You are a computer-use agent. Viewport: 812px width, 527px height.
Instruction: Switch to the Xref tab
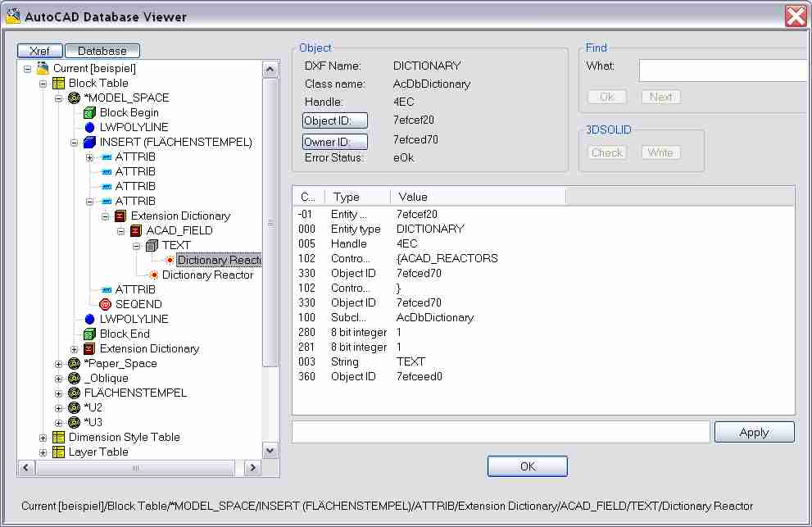coord(40,51)
